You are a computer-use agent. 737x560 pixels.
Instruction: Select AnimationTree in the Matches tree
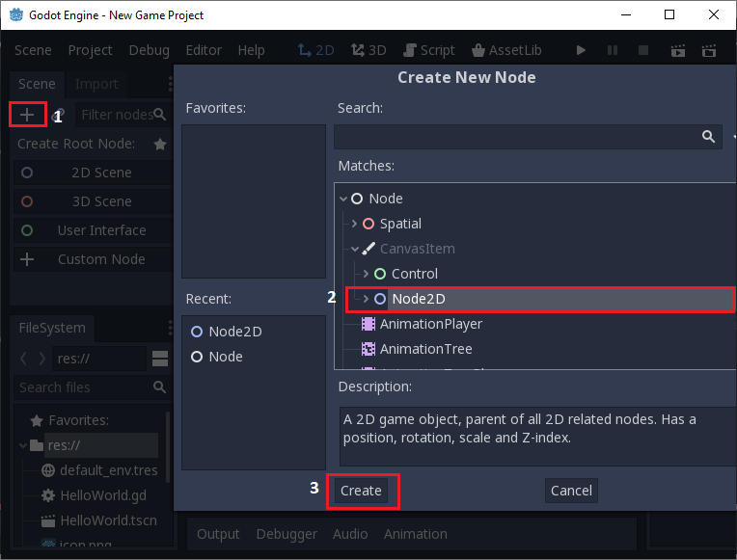click(x=425, y=349)
